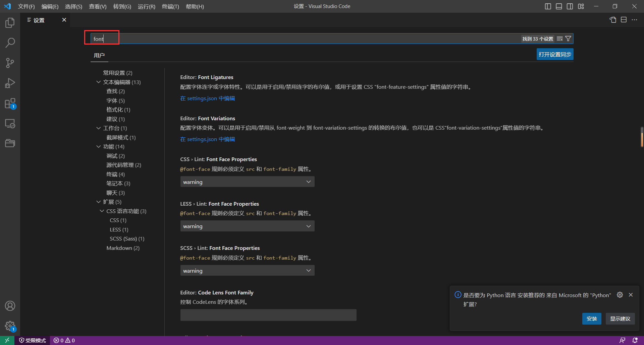
Task: Open Source Control view
Action: coord(10,63)
